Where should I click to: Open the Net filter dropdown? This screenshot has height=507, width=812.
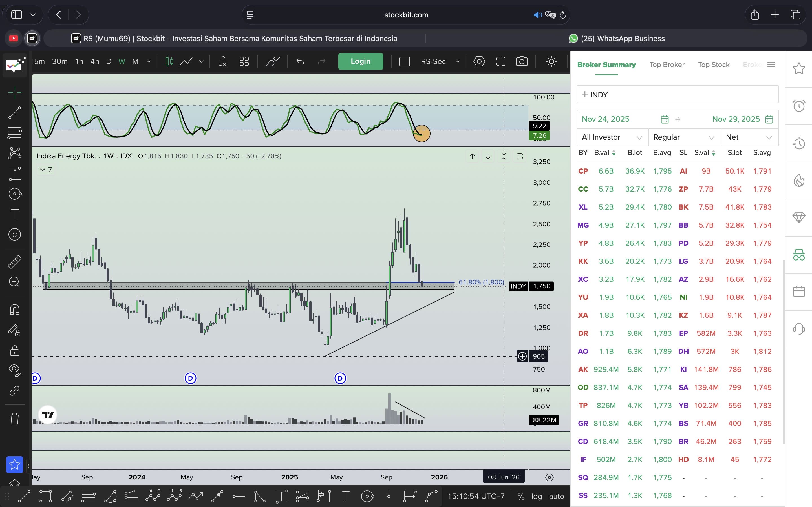[749, 137]
